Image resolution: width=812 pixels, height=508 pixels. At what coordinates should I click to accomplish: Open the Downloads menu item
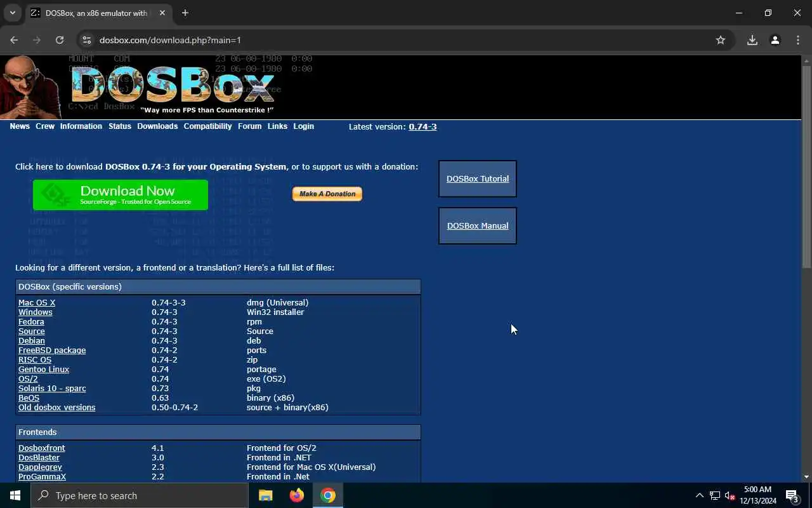coord(157,126)
